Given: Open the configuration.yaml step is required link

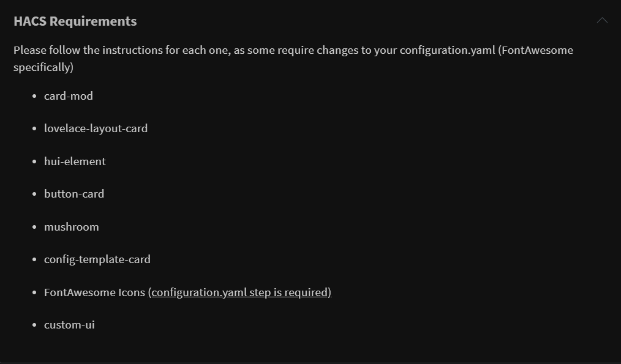Looking at the screenshot, I should click(x=239, y=292).
